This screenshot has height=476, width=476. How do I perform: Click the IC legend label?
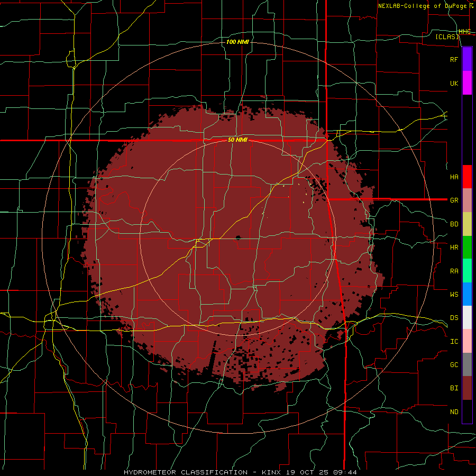[454, 342]
